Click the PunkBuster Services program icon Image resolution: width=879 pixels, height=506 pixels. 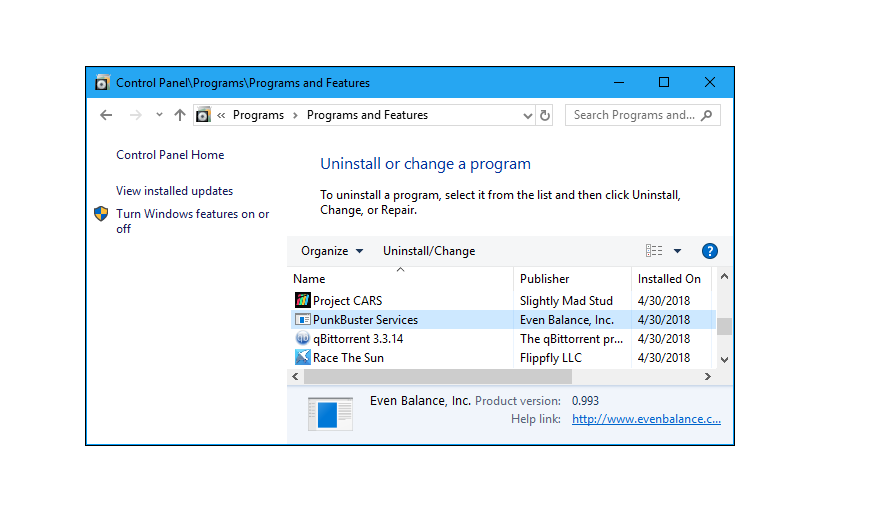[x=303, y=319]
